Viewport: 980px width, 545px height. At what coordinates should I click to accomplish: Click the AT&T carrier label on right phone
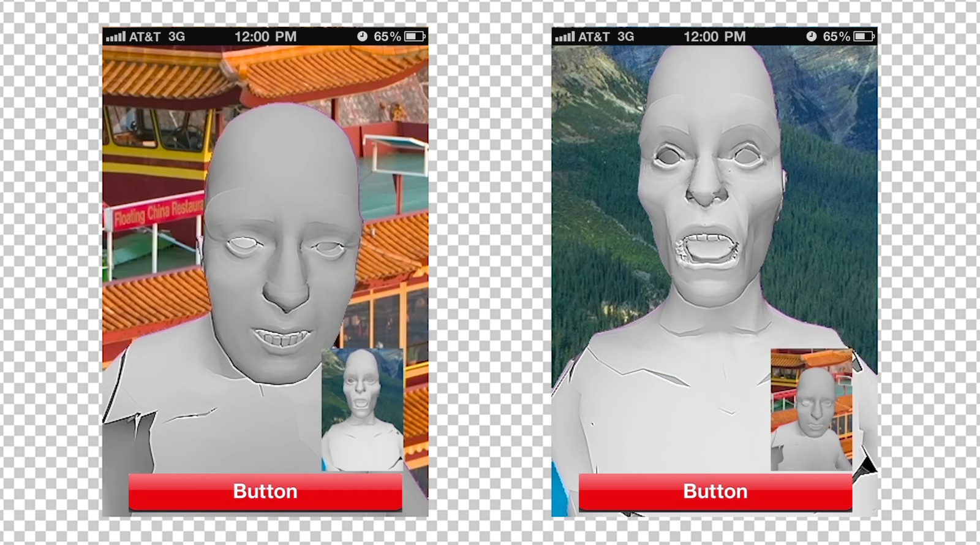594,37
